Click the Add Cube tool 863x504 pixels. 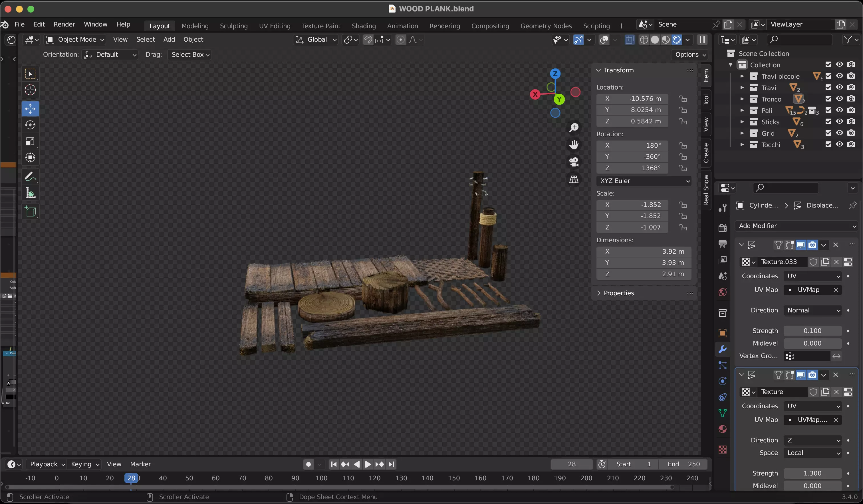pyautogui.click(x=30, y=212)
